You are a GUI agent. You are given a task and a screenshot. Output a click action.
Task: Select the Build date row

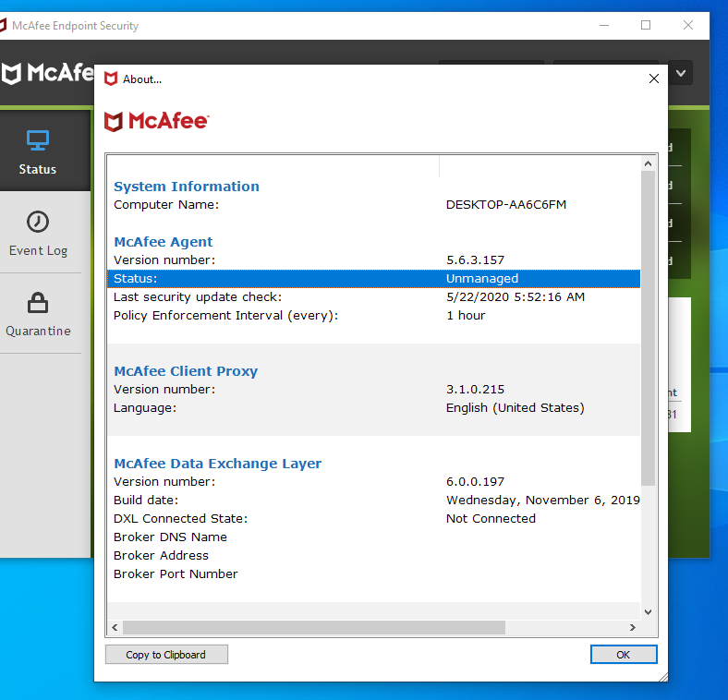pyautogui.click(x=374, y=501)
